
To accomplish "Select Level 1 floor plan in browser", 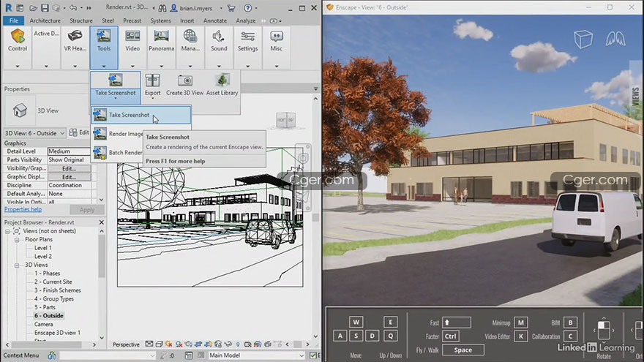I will pyautogui.click(x=42, y=248).
